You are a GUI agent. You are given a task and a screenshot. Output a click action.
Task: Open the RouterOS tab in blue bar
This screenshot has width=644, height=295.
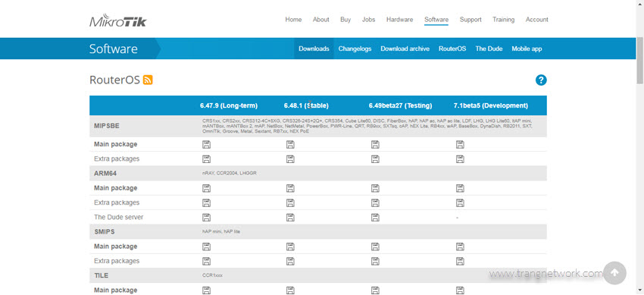click(x=452, y=49)
